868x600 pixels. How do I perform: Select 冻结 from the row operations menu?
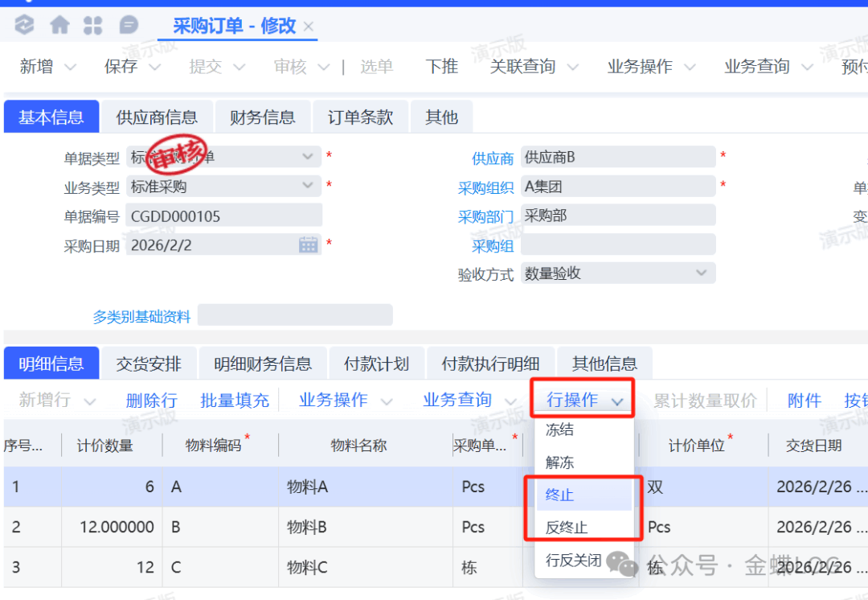(560, 429)
